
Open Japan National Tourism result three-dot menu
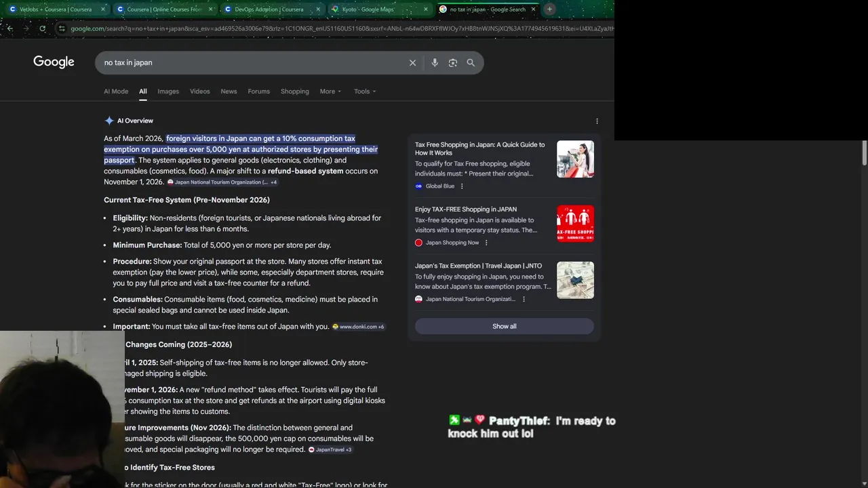point(523,299)
